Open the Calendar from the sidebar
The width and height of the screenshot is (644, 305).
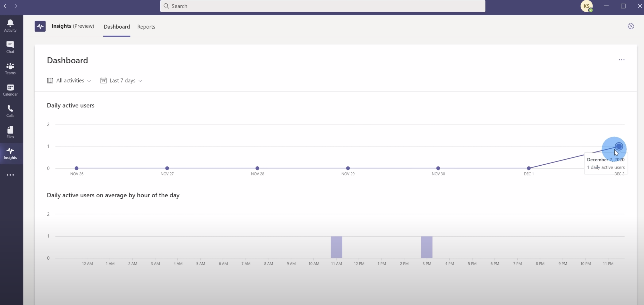point(10,89)
